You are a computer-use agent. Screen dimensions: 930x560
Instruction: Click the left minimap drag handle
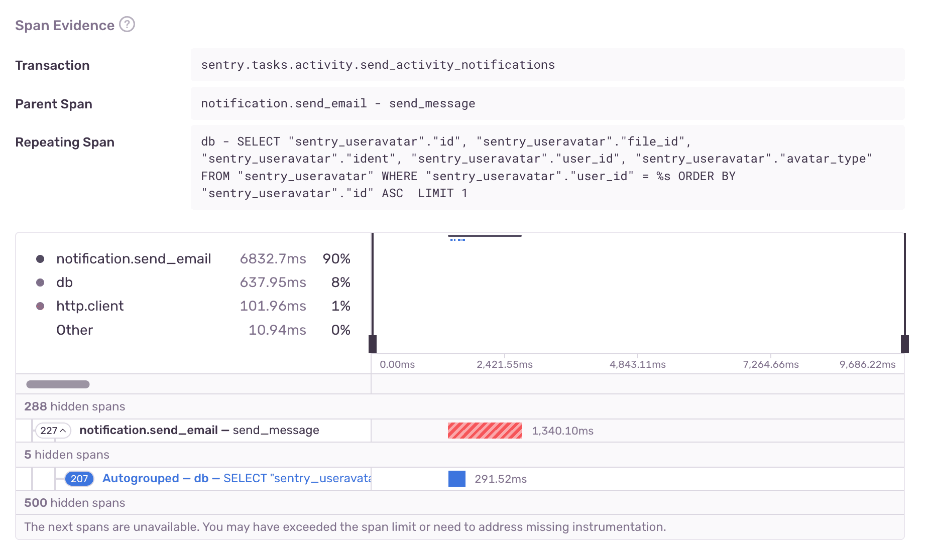pyautogui.click(x=372, y=344)
